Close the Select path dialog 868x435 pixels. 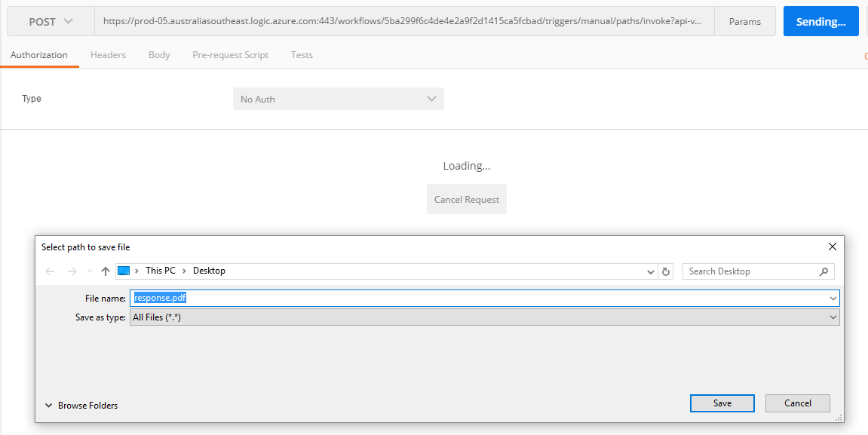[833, 247]
